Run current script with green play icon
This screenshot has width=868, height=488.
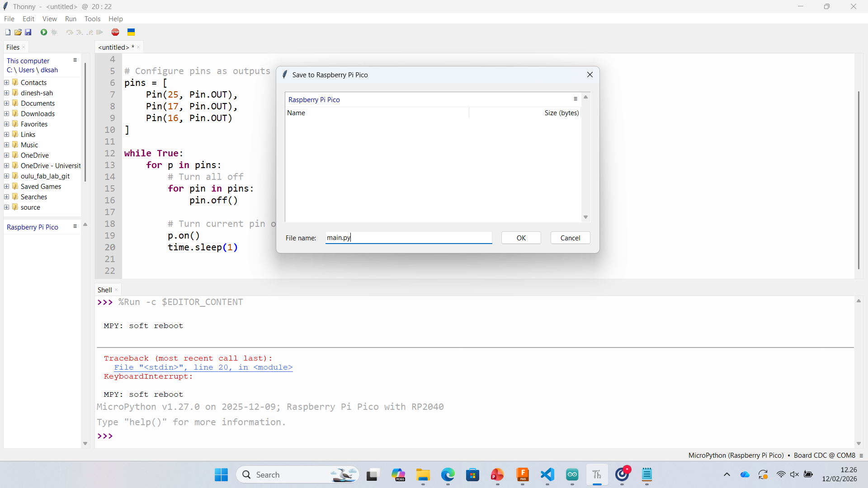pyautogui.click(x=44, y=32)
